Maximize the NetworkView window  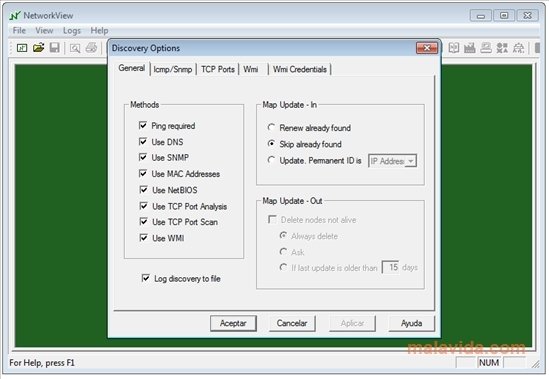click(504, 15)
